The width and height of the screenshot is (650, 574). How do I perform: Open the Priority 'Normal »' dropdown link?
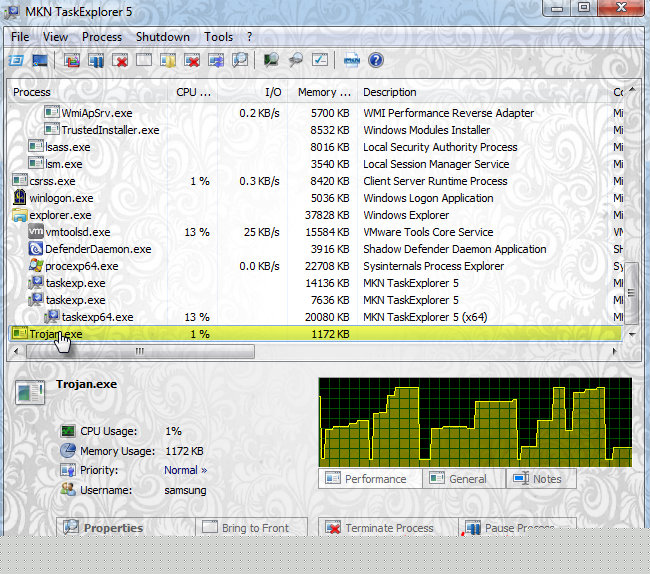tap(185, 470)
